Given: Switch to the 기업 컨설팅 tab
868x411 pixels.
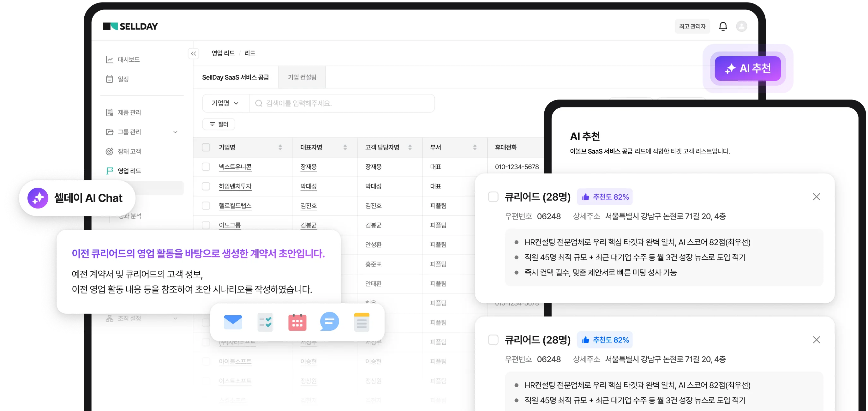Looking at the screenshot, I should pos(302,77).
